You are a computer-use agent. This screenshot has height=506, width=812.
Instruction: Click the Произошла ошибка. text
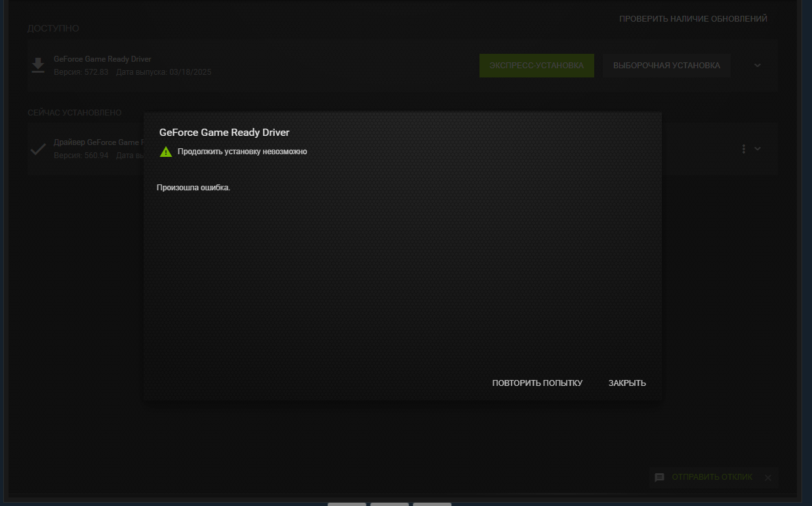193,188
